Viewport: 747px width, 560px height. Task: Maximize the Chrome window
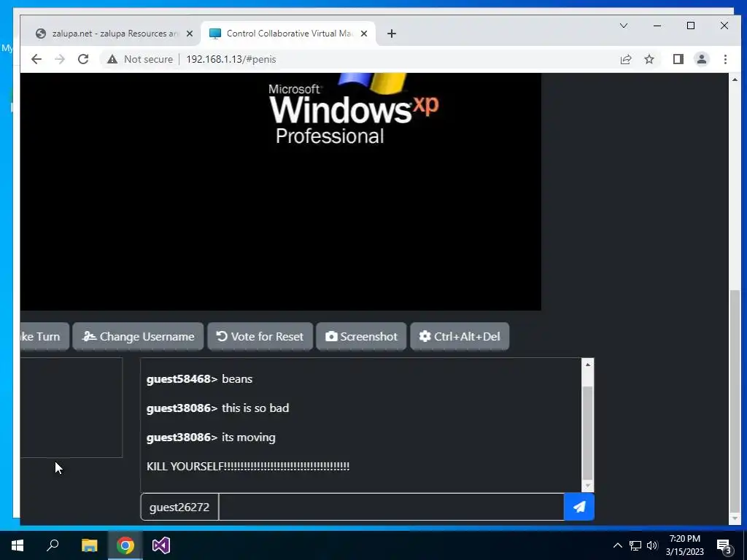click(691, 26)
